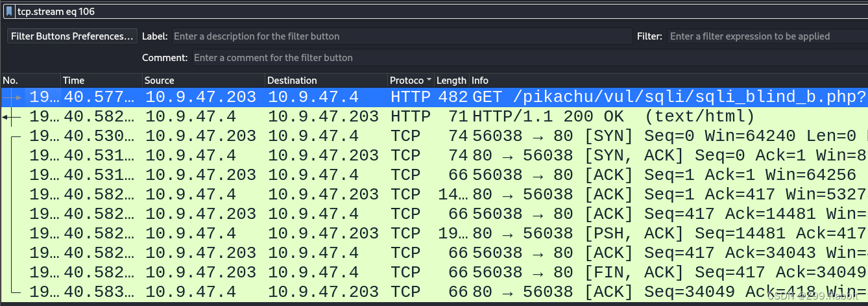Viewport: 868px width, 306px height.
Task: Sort by the No. column header
Action: tap(30, 81)
